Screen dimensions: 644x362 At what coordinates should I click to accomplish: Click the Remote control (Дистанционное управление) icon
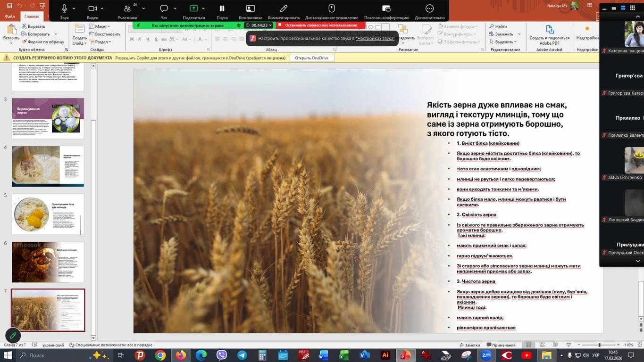point(332,9)
